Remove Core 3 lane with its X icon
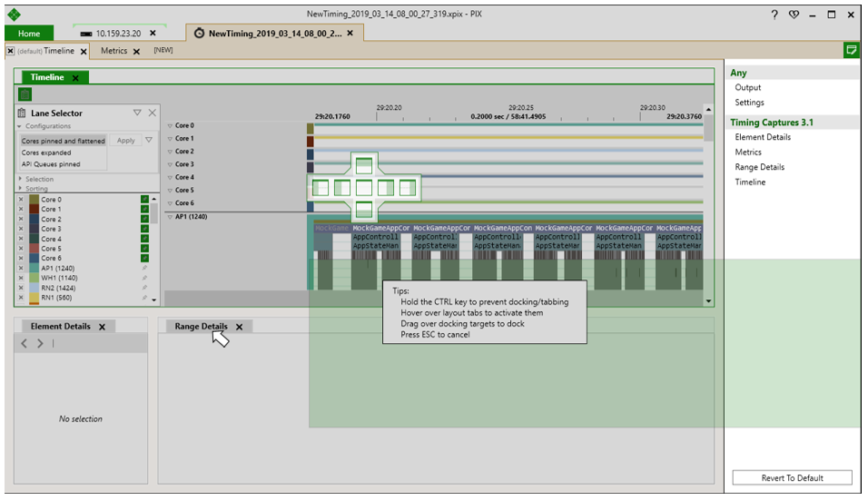 21,229
